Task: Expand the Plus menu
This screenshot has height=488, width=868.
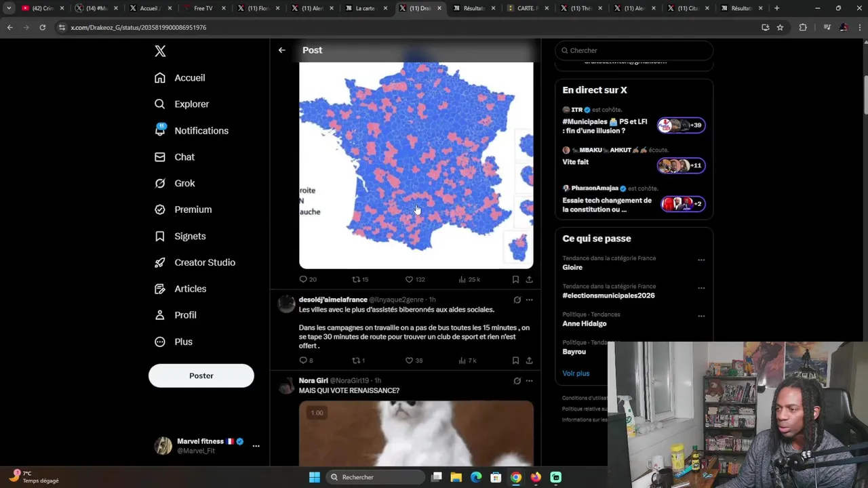Action: click(x=174, y=342)
